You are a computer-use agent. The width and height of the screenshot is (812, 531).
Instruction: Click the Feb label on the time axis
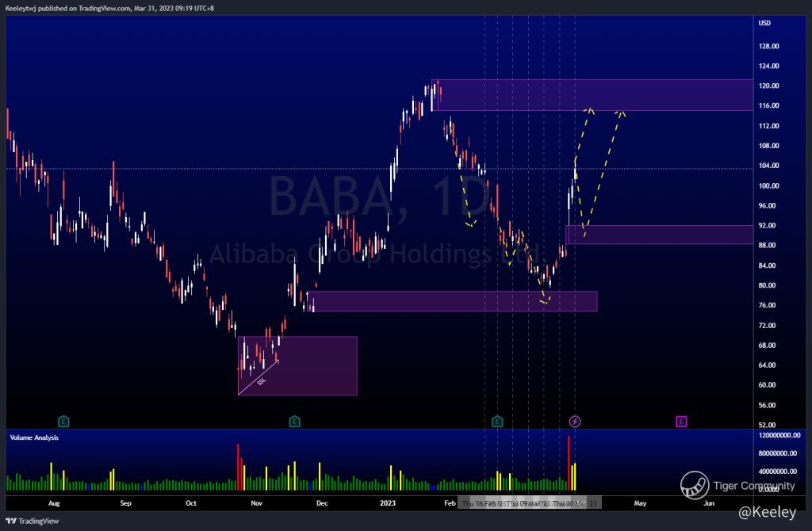[450, 503]
